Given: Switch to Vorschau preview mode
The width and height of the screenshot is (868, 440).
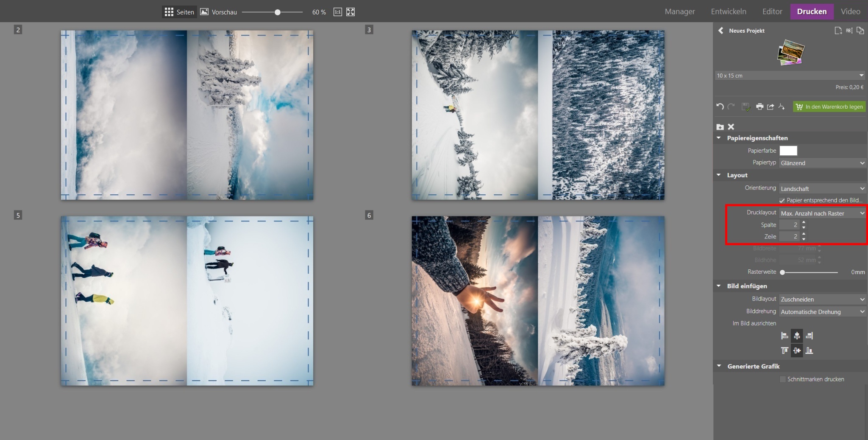Looking at the screenshot, I should [x=219, y=12].
